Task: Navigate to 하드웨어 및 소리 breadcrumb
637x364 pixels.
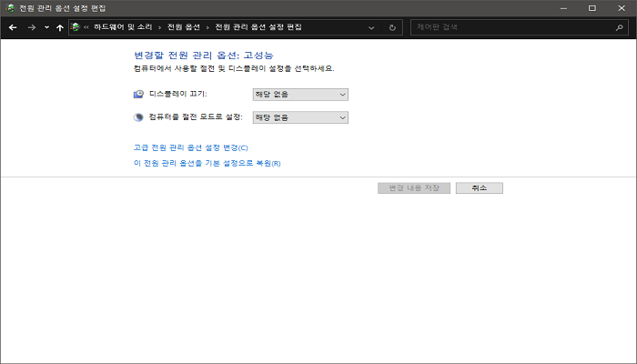Action: (x=123, y=28)
